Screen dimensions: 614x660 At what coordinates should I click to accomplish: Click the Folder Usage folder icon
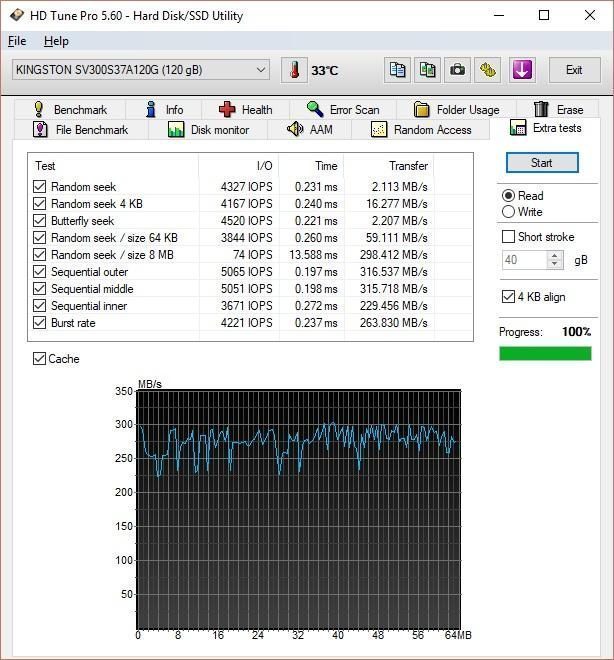coord(421,109)
